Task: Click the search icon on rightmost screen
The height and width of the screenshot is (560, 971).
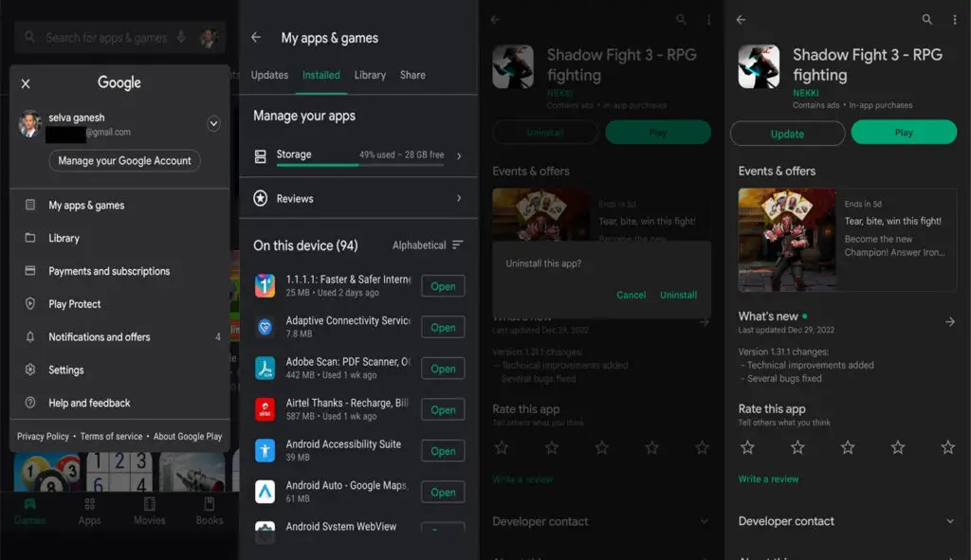Action: point(927,20)
